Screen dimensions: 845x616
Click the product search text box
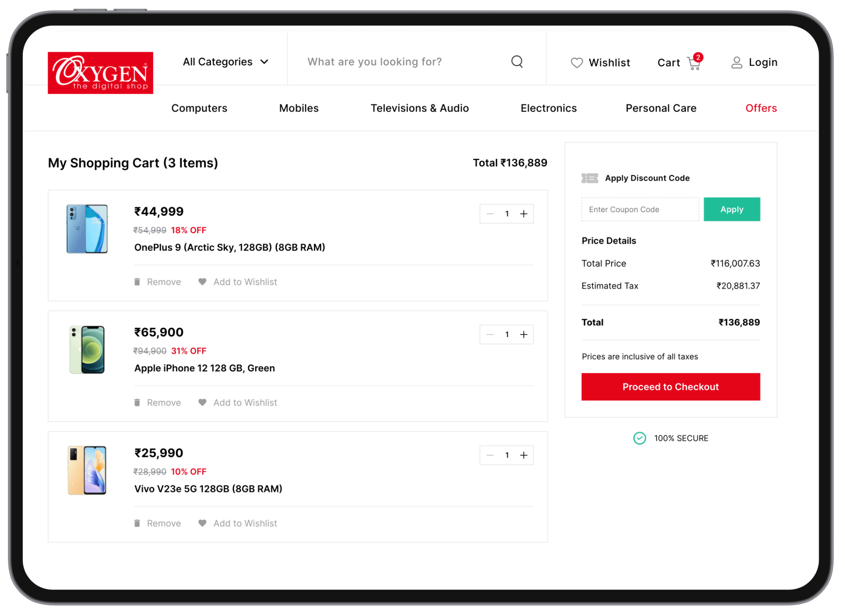397,62
